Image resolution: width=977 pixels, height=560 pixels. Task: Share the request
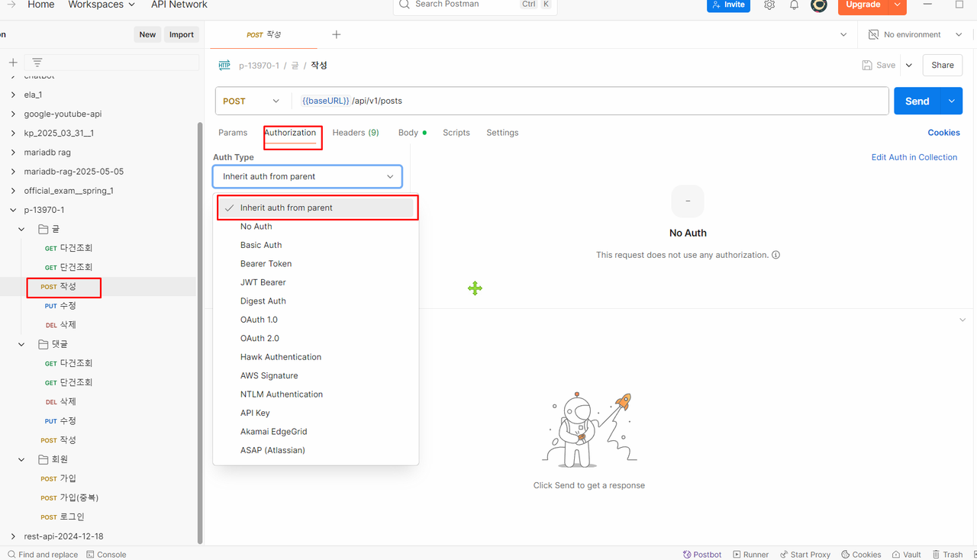coord(943,66)
